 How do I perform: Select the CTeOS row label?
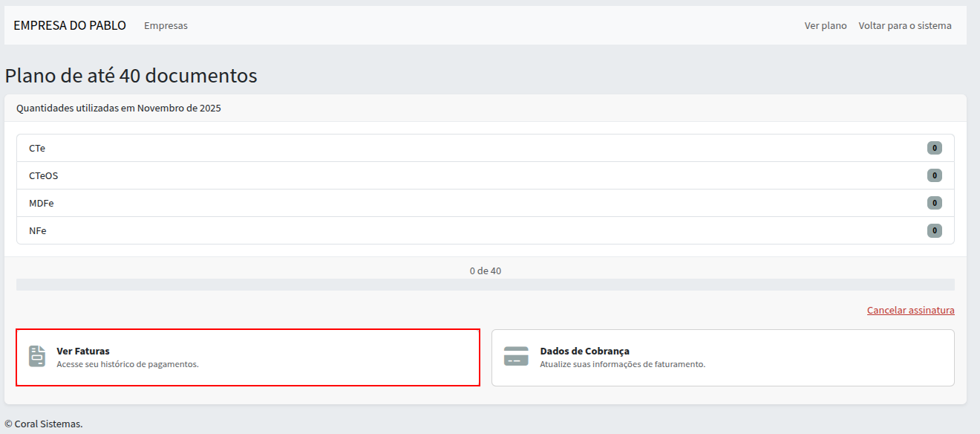[x=43, y=175]
